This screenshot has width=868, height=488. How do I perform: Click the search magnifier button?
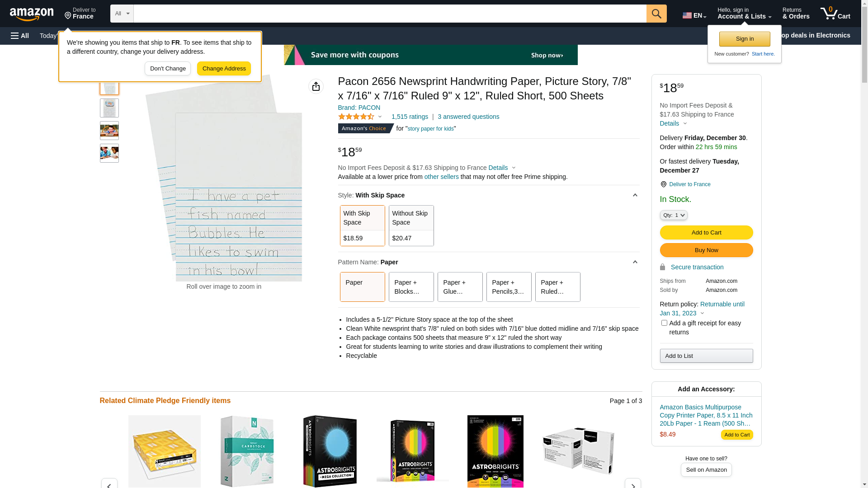[656, 14]
